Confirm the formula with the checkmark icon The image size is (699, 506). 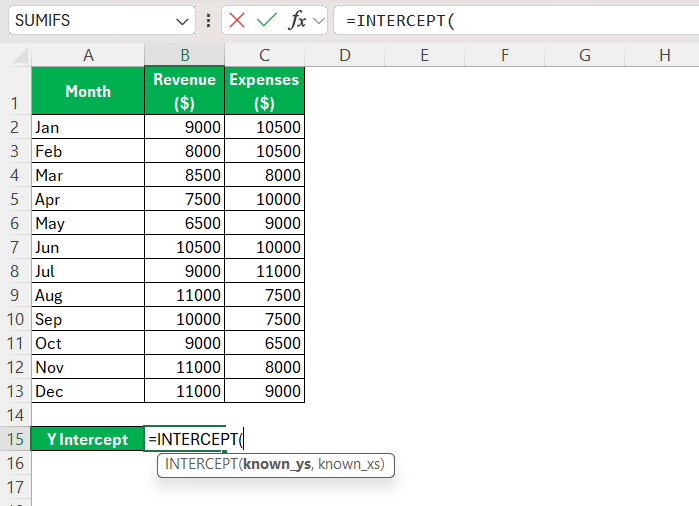click(x=267, y=20)
